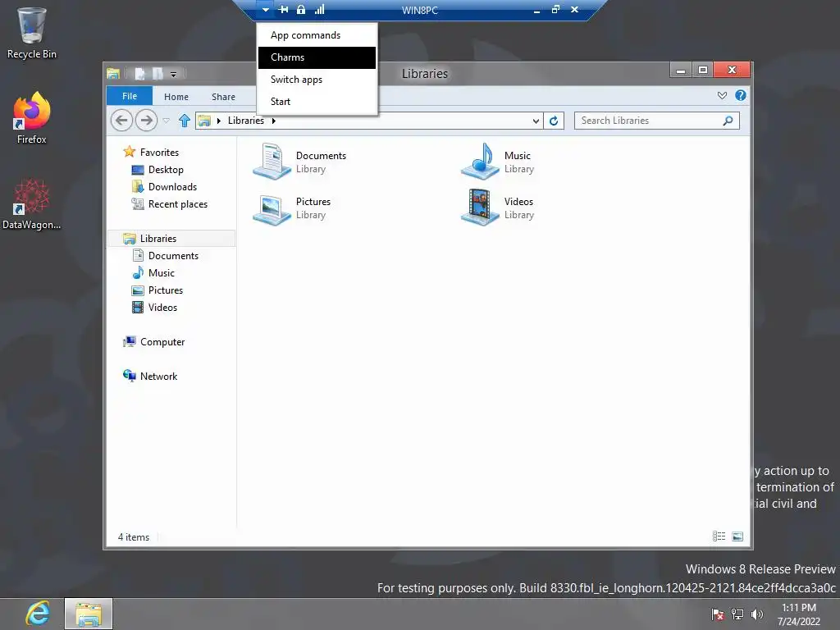Expand the ribbon with the chevron
Screen dimensions: 840x630
coord(722,95)
